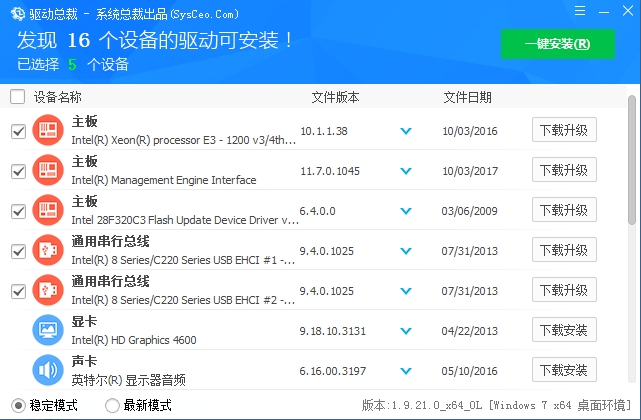Uncheck the Management Engine Interface driver
Viewport: 641px width, 420px height.
[18, 171]
